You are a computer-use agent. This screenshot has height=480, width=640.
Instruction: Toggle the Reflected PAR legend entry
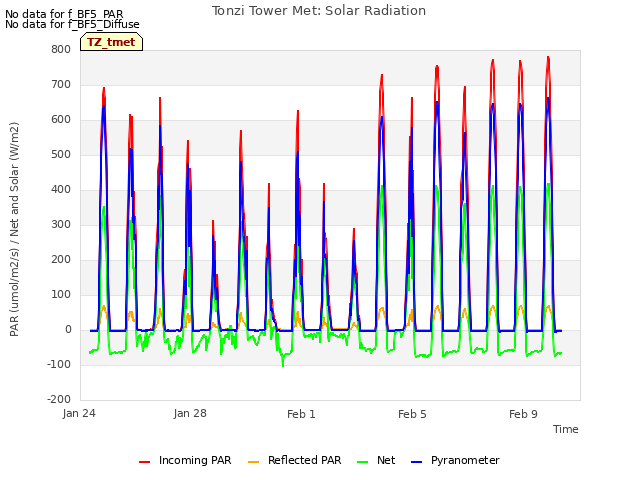coord(294,460)
